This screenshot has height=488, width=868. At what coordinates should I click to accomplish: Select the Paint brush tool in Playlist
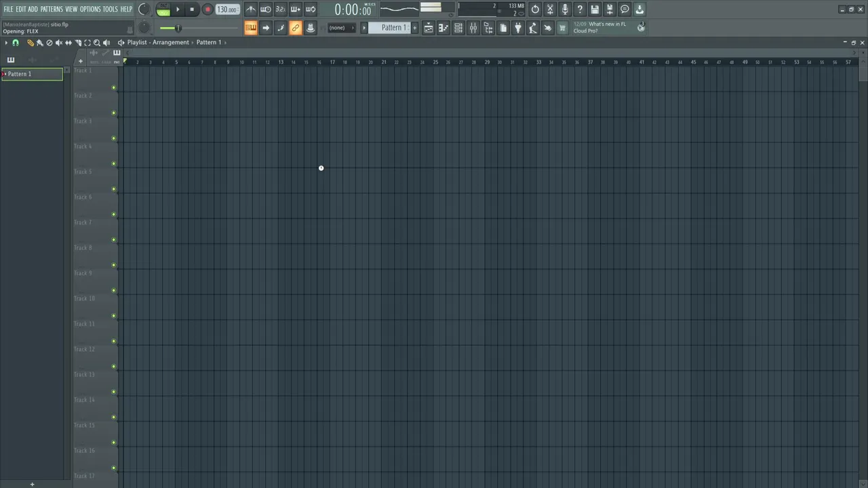pos(40,43)
